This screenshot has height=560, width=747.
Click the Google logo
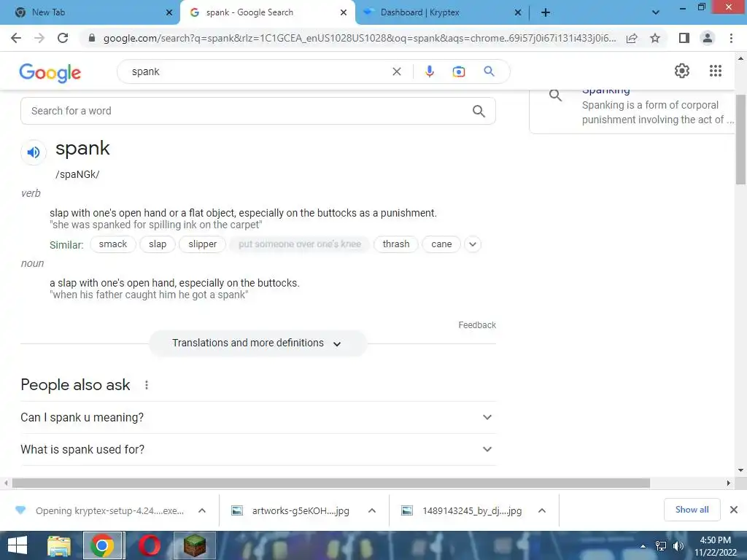coord(50,73)
